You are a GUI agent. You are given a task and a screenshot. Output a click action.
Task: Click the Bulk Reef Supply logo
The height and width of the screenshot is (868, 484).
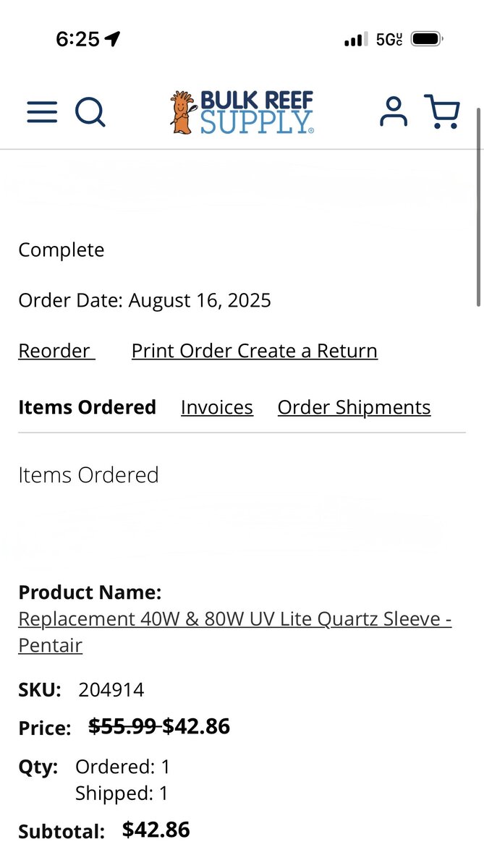pyautogui.click(x=242, y=112)
